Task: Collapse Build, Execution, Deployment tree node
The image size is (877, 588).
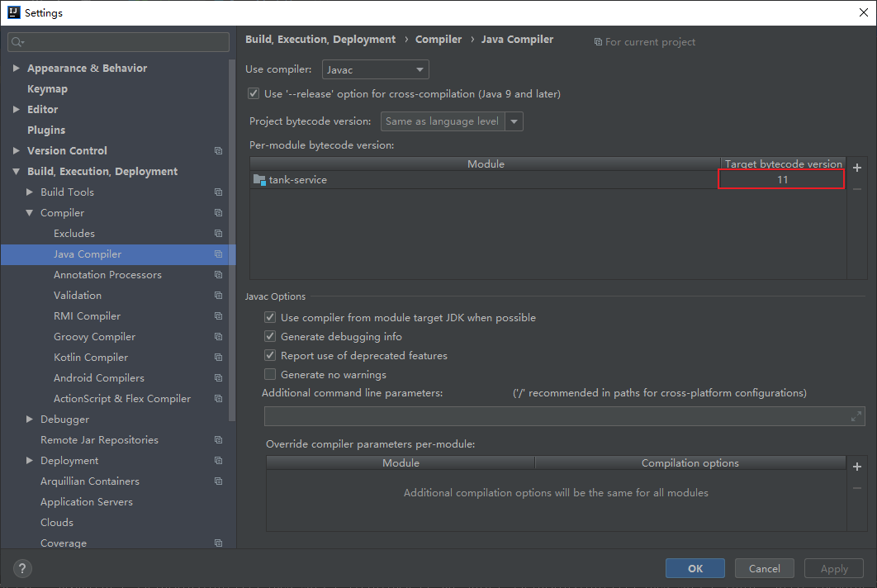Action: point(17,171)
